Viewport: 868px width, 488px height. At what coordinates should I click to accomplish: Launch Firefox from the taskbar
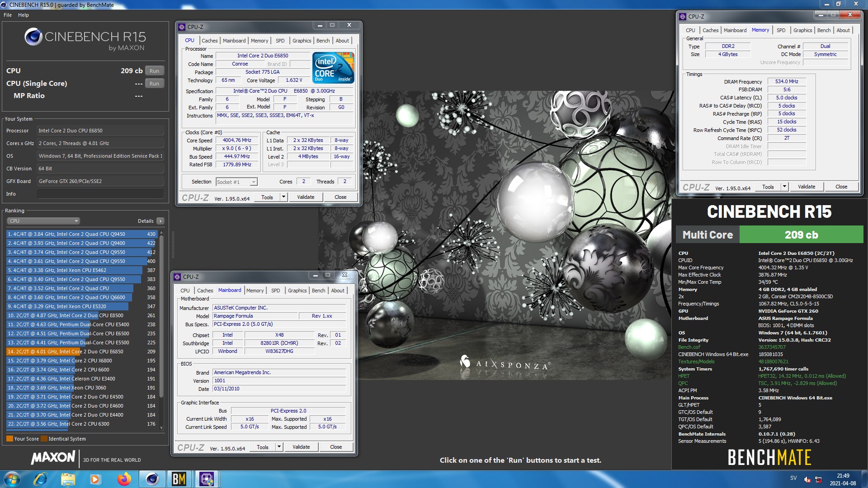123,479
